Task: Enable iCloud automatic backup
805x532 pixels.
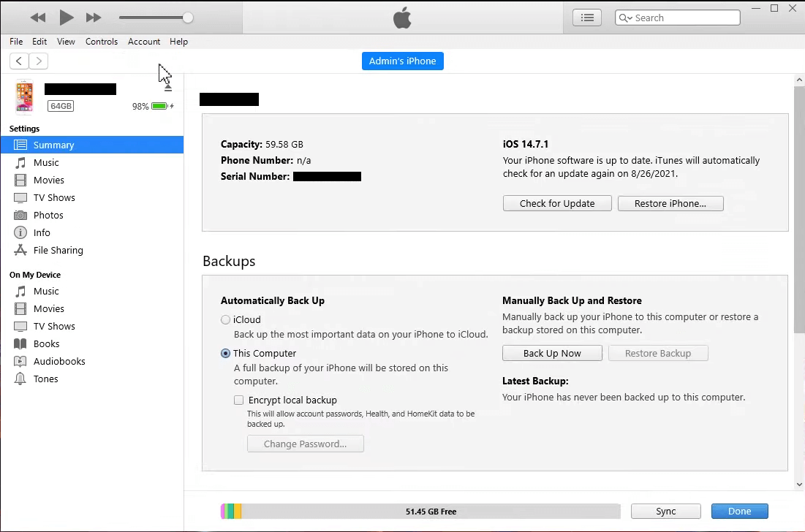Action: click(x=225, y=319)
